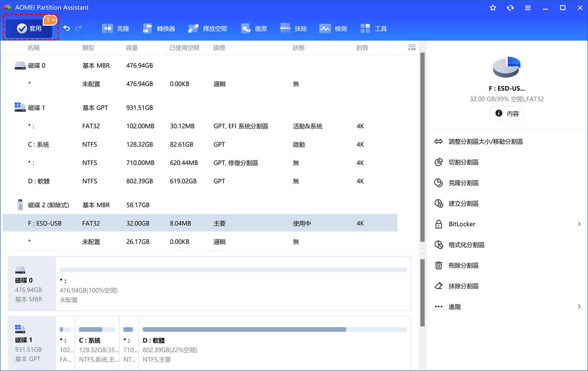Open the 克隆 clone tool

click(115, 29)
